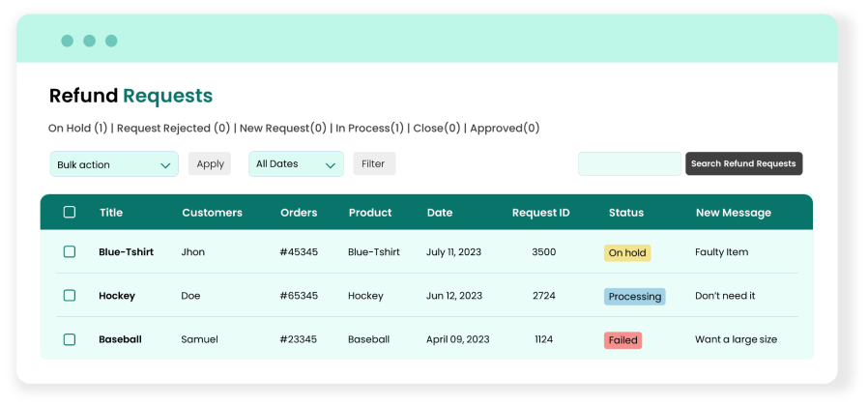Image resolution: width=868 pixels, height=407 pixels.
Task: View Approved(0) requests
Action: pos(505,128)
